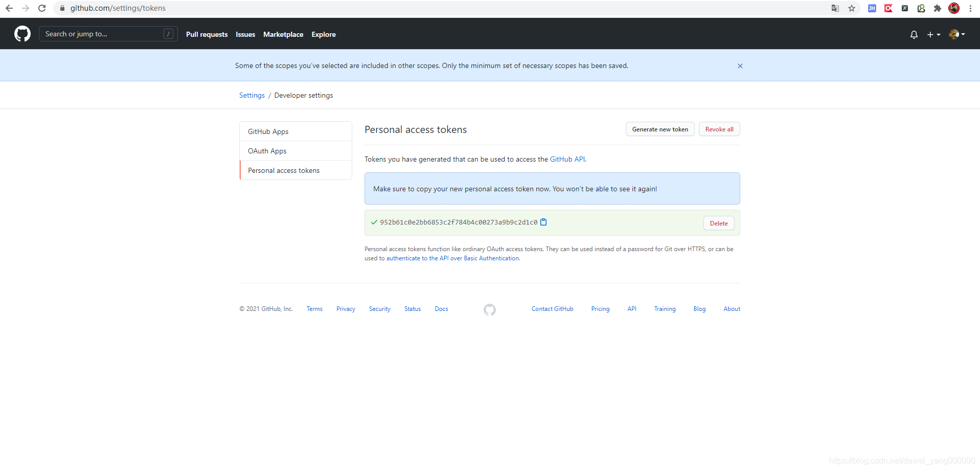Open Pull requests
The width and height of the screenshot is (980, 470).
pyautogui.click(x=207, y=34)
